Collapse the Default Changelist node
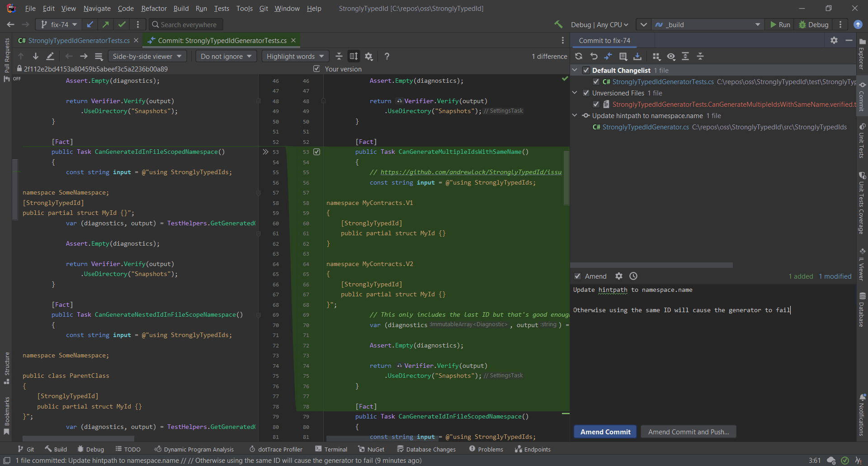The height and width of the screenshot is (466, 868). pyautogui.click(x=575, y=70)
